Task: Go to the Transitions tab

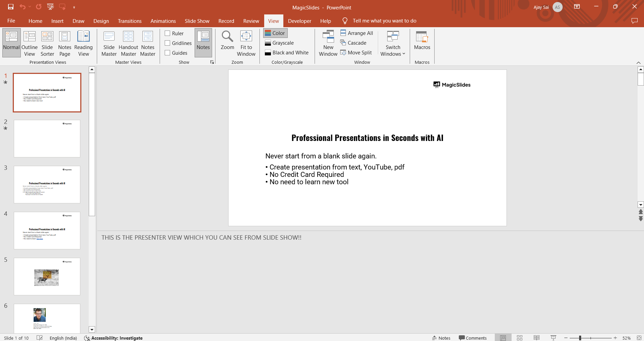Action: coord(130,21)
